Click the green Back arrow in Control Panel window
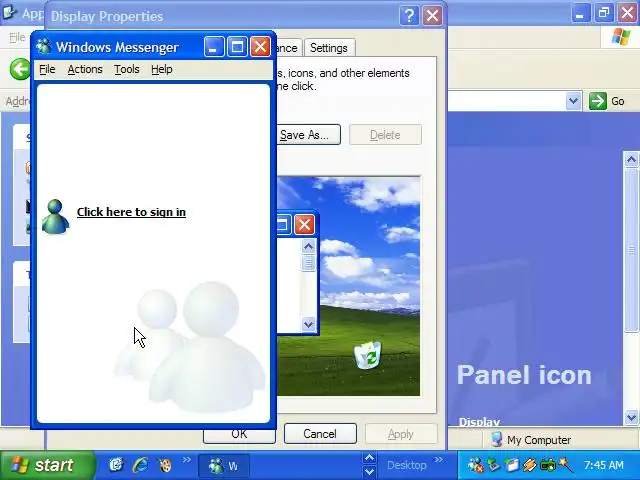The height and width of the screenshot is (480, 640). (x=20, y=69)
